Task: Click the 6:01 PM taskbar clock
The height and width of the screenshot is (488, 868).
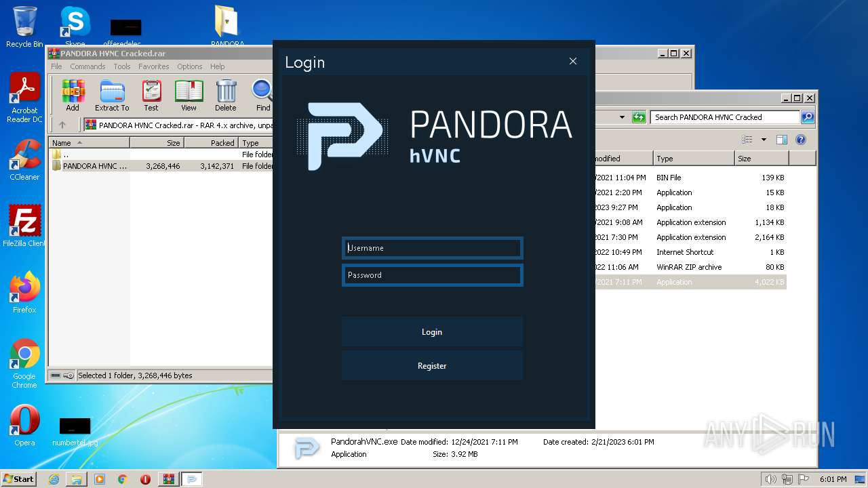Action: (833, 479)
